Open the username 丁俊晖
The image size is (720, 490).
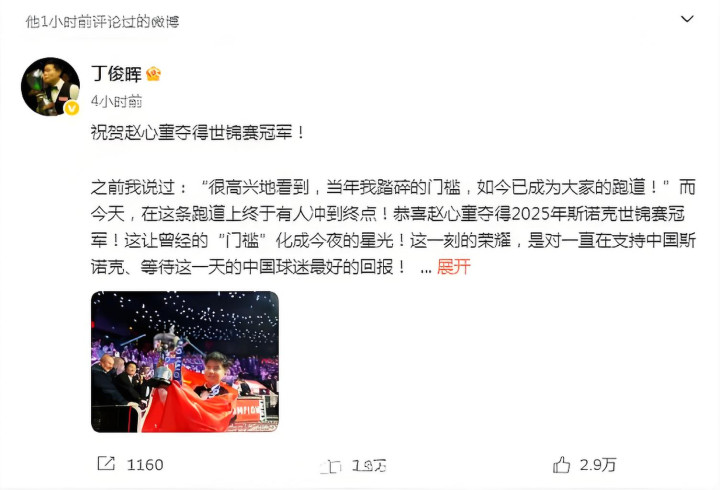click(116, 73)
